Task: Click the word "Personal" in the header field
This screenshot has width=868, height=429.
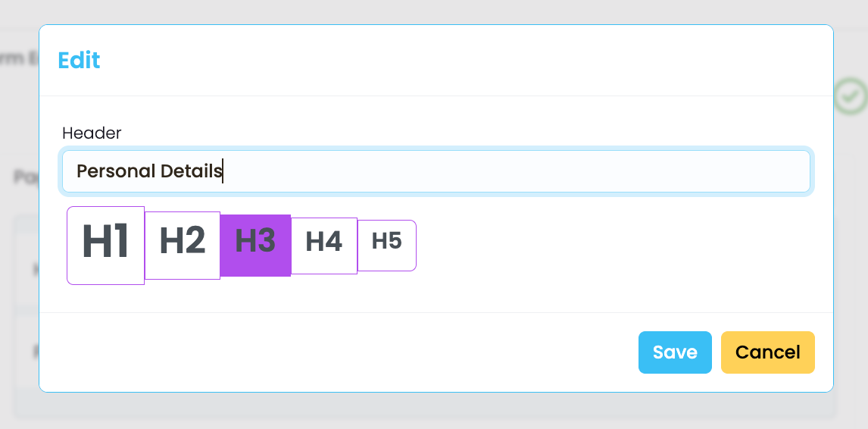Action: (116, 171)
